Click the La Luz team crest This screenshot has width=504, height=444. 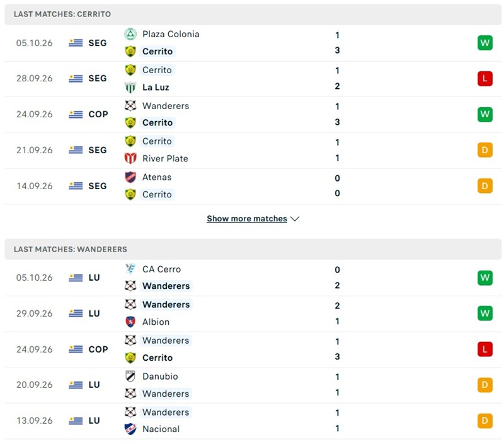coord(130,87)
